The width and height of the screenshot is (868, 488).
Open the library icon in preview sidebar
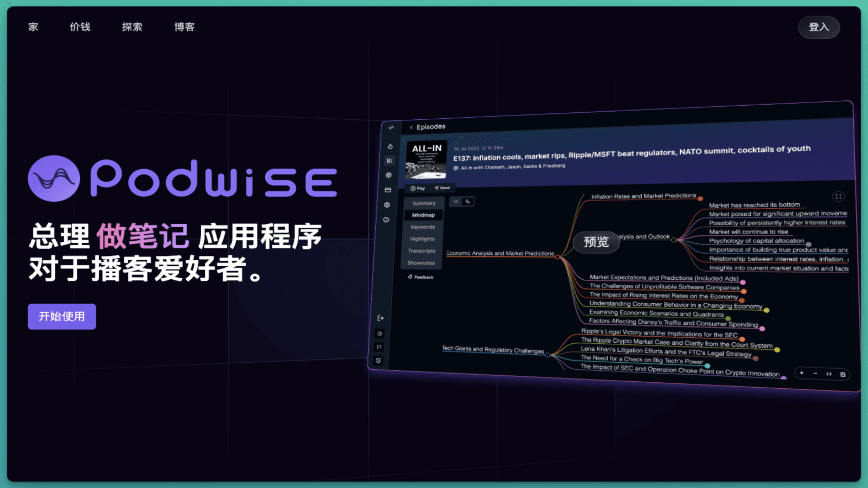tap(389, 160)
